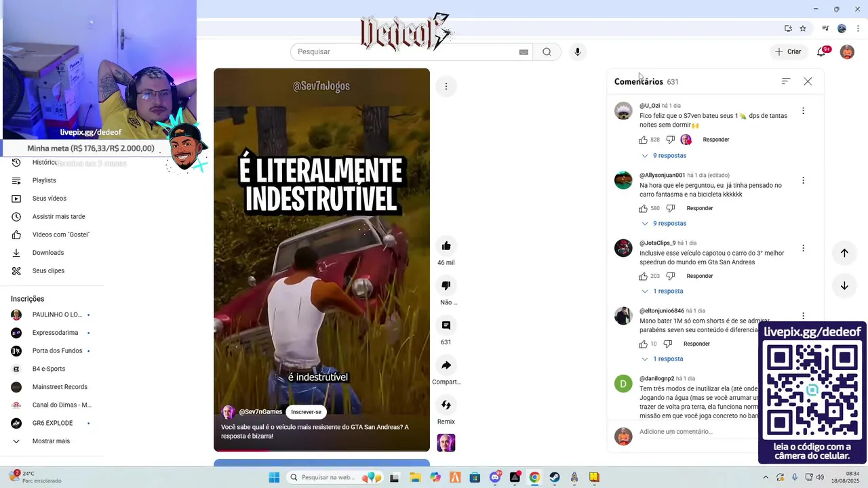The image size is (868, 488).
Task: Open options menu for @U_Ozi's comment
Action: point(803,111)
